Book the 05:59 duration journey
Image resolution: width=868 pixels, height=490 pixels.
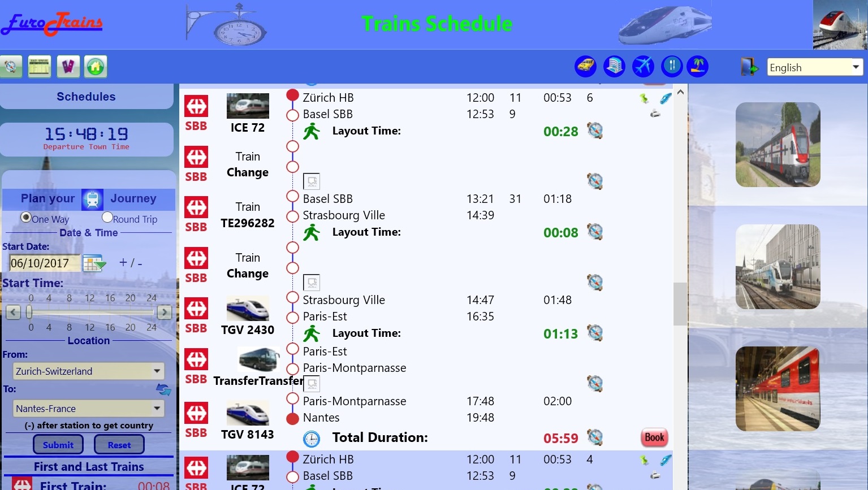tap(654, 437)
